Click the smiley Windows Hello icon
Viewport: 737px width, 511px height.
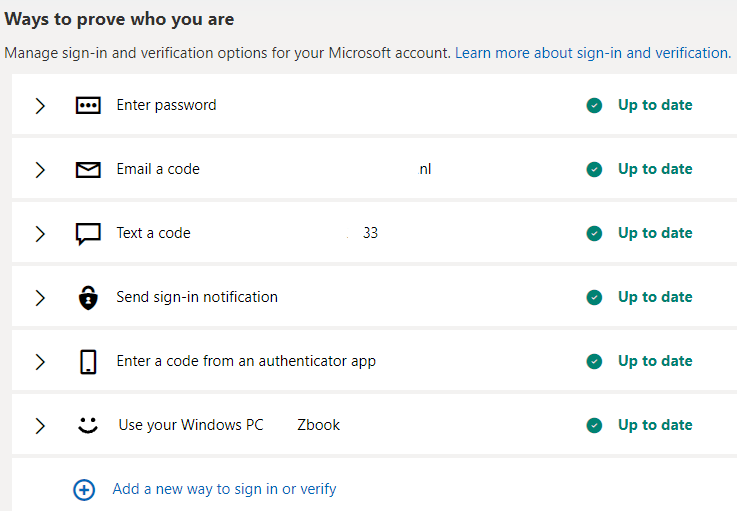coord(88,425)
